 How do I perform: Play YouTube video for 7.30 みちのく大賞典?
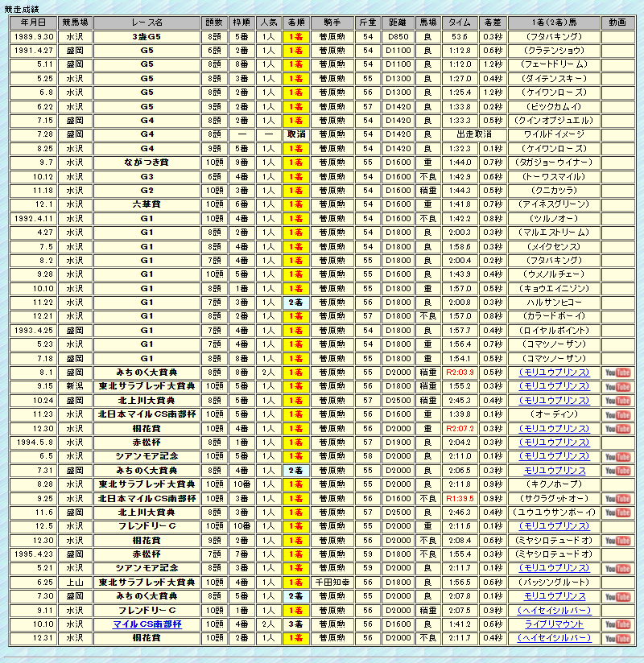tap(617, 596)
